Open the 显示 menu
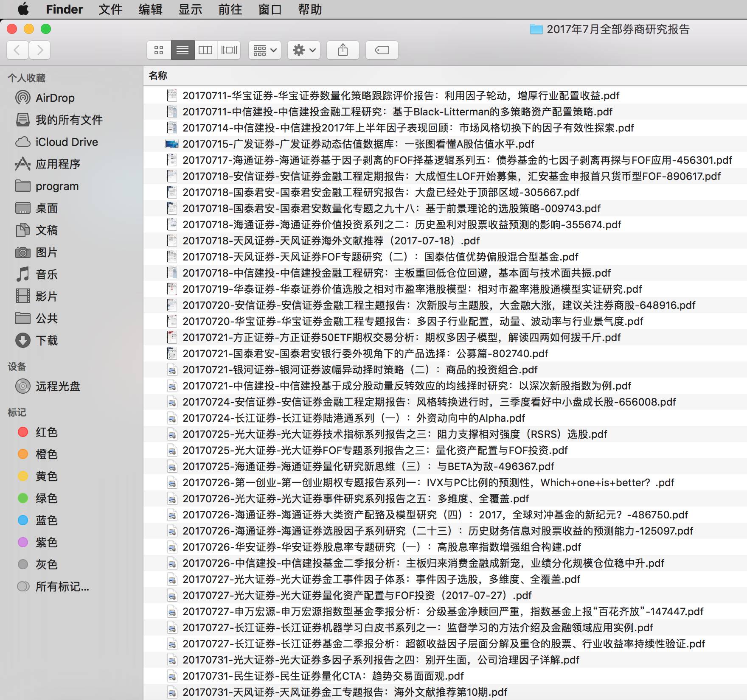 [x=190, y=9]
